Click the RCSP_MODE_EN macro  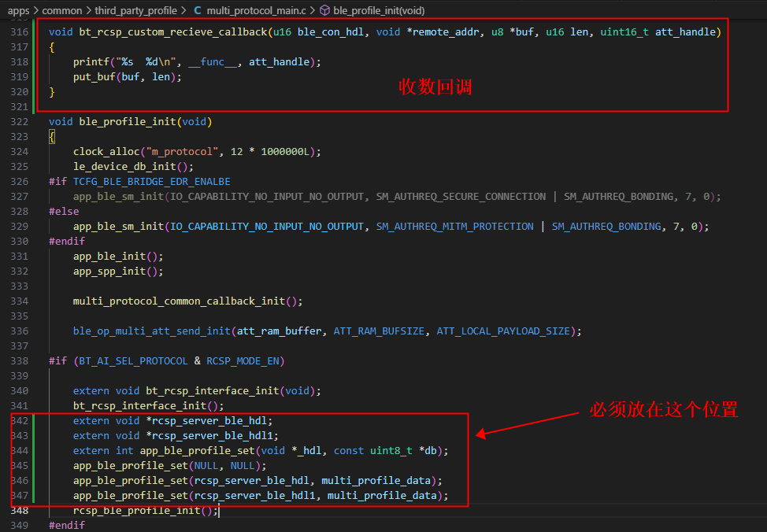[x=243, y=361]
